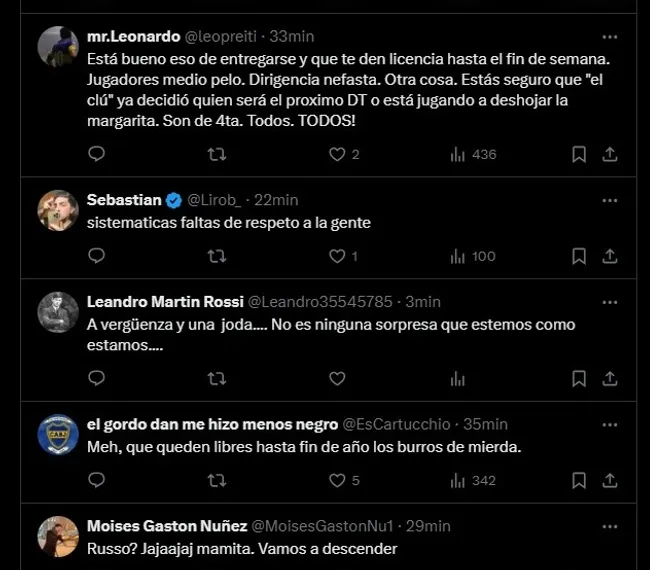Open more options on Leandro Martin Rossi's tweet
Screen dimensions: 650x570
click(609, 301)
